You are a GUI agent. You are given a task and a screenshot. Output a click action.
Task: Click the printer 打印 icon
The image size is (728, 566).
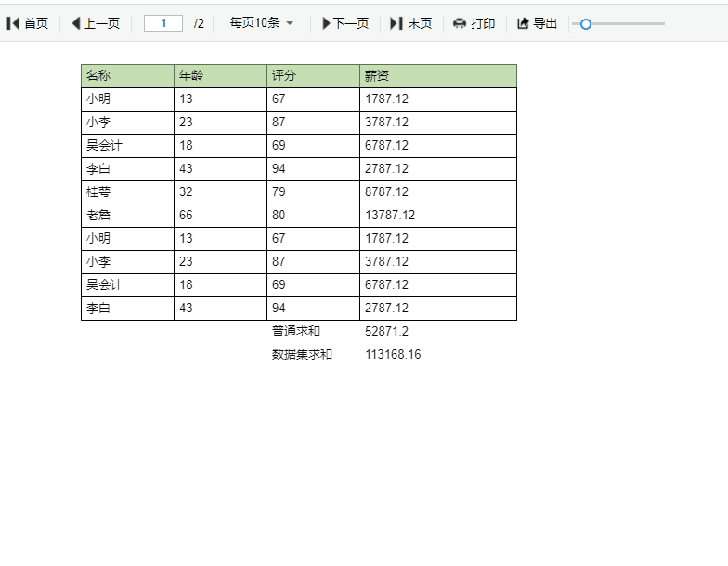pyautogui.click(x=459, y=23)
